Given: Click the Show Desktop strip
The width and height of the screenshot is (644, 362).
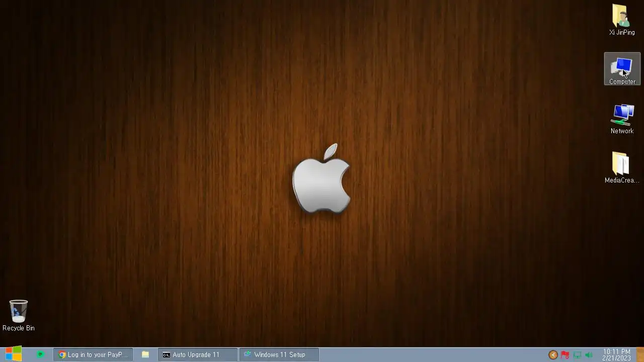Looking at the screenshot, I should coord(640,354).
